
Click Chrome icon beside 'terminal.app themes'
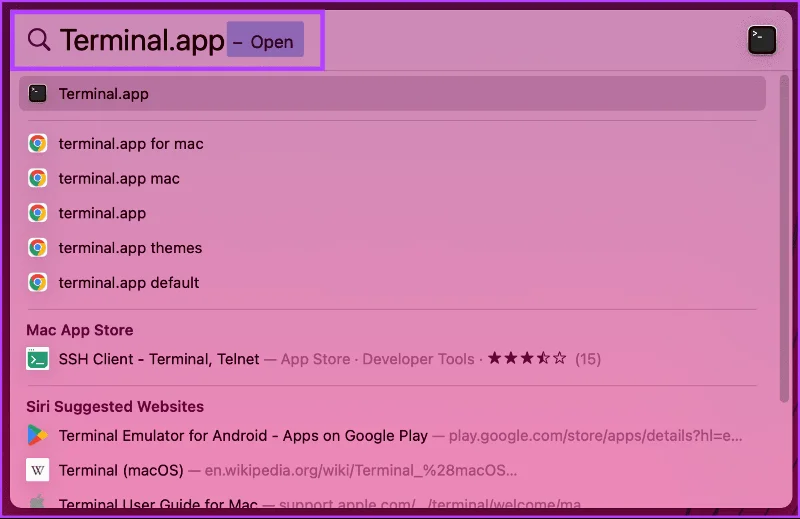click(x=37, y=248)
